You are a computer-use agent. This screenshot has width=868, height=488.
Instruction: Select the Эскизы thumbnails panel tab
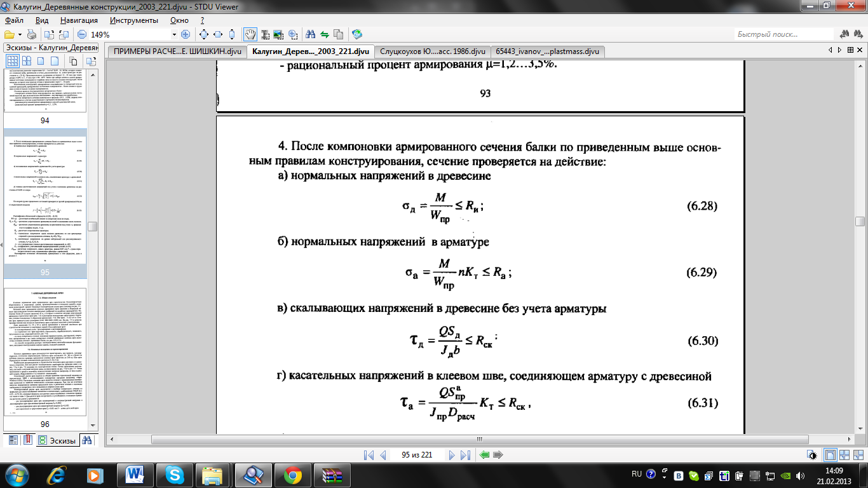pos(57,440)
